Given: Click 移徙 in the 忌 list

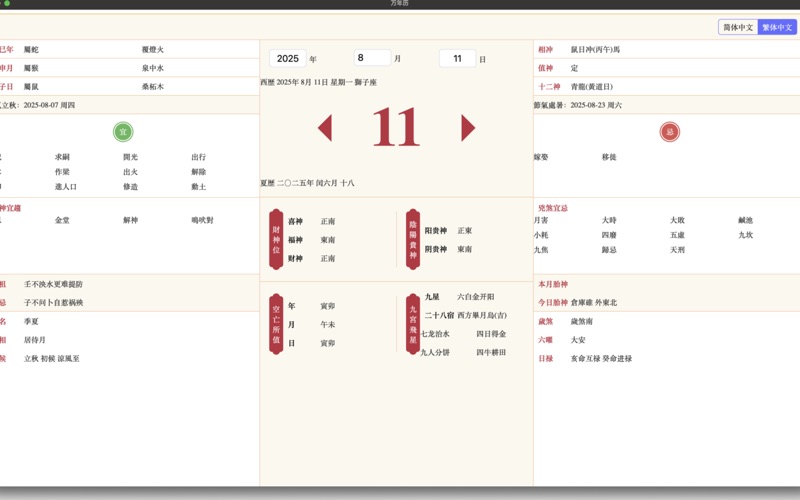Looking at the screenshot, I should pos(609,157).
